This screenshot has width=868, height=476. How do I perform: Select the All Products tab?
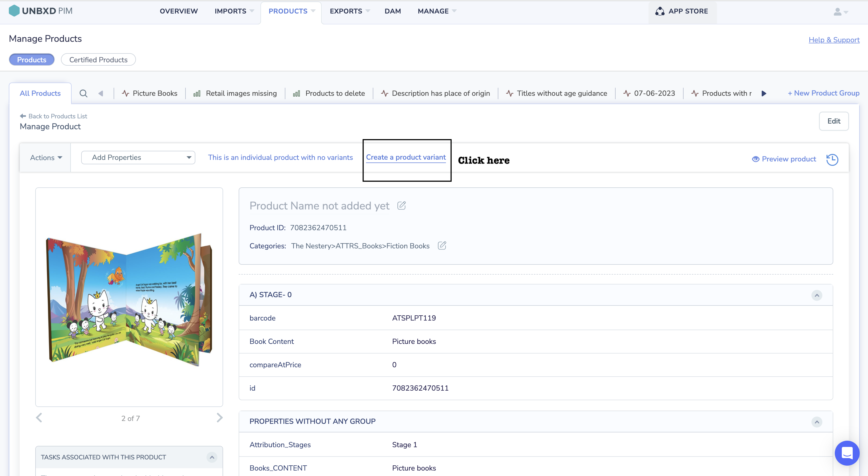(x=40, y=93)
